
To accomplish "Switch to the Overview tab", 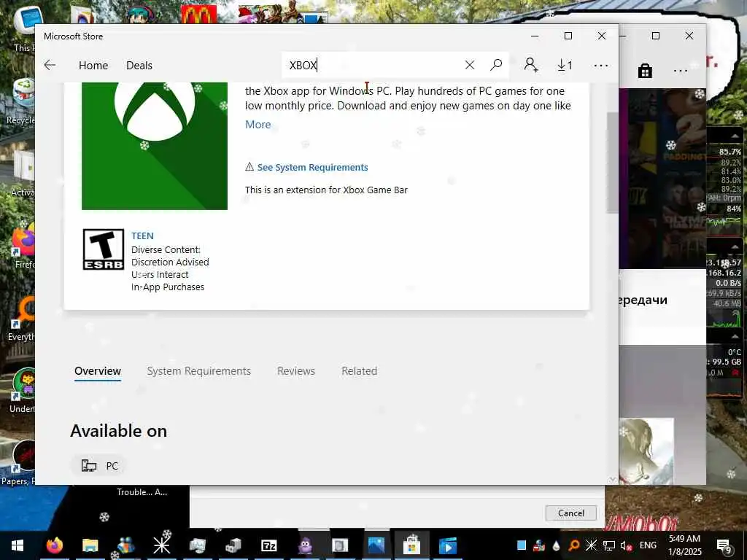I will pos(98,371).
